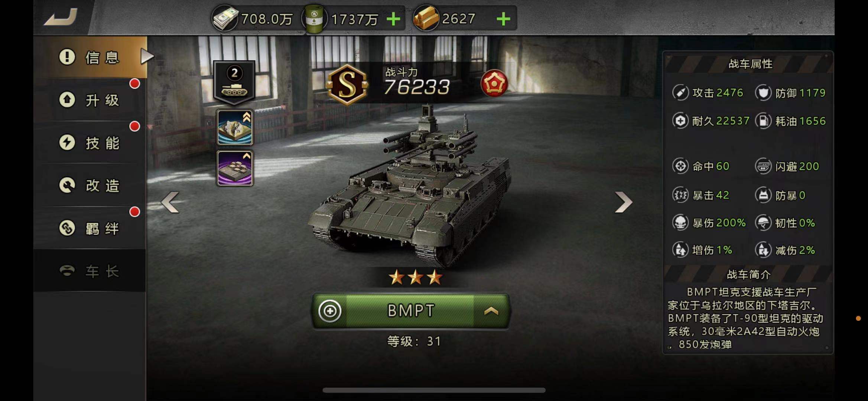Tap the S rank badge
This screenshot has width=868, height=401.
tap(347, 84)
